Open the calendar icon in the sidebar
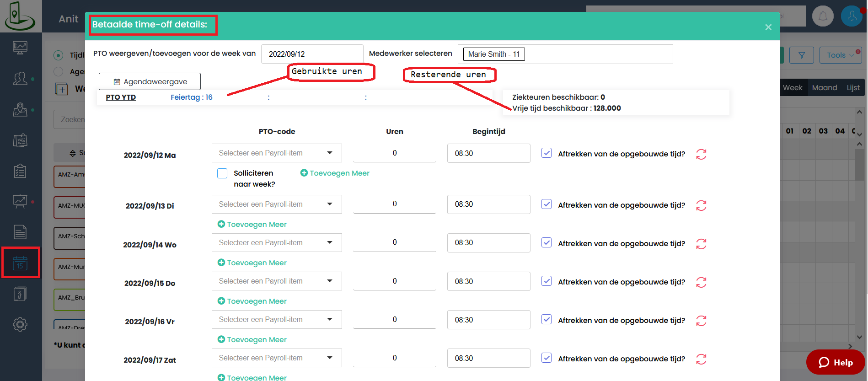Viewport: 868px width, 381px height. tap(20, 263)
